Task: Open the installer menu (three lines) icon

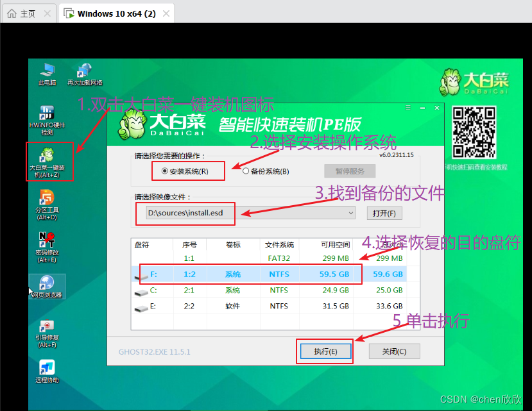Action: click(x=408, y=108)
